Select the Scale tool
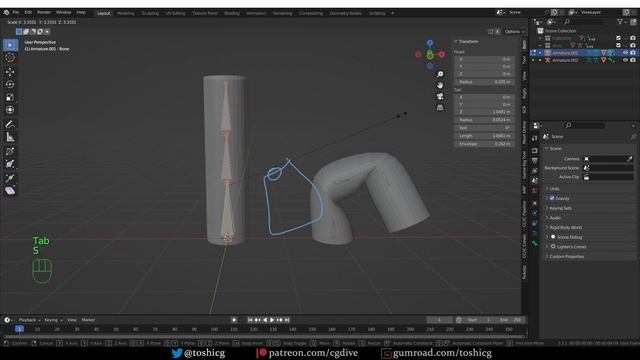640x360 pixels. pos(10,97)
